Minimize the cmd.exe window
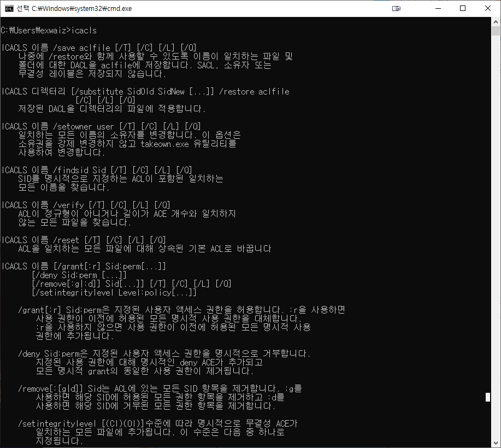Viewport: 501px width, 448px height. click(x=438, y=8)
